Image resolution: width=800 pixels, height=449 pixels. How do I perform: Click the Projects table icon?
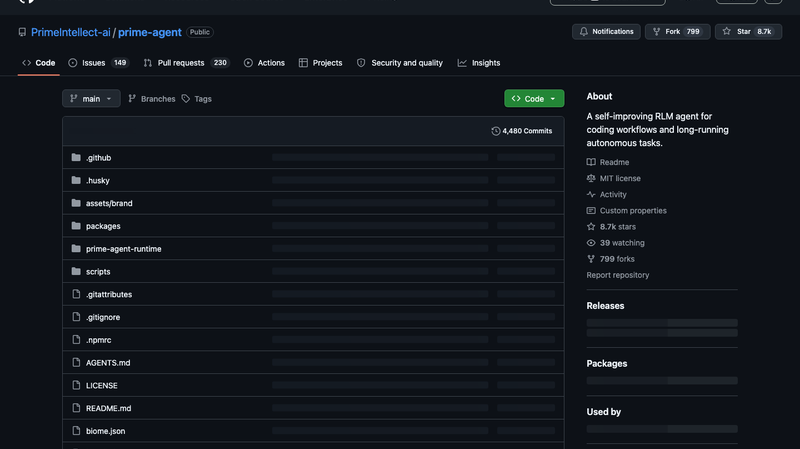point(303,63)
